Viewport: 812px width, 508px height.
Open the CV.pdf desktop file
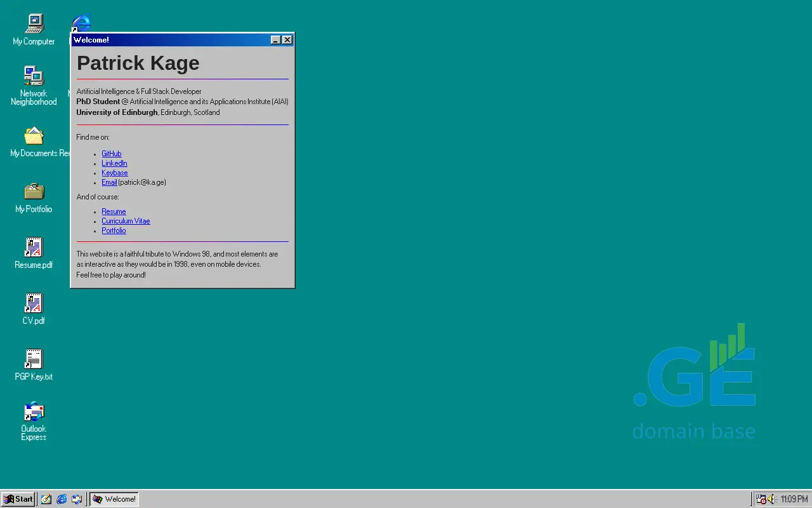(34, 304)
